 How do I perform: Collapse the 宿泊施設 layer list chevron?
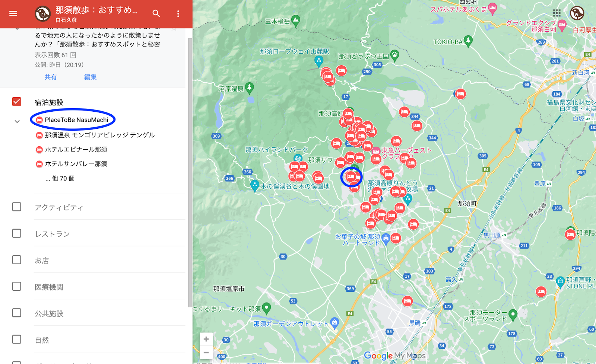(x=17, y=121)
